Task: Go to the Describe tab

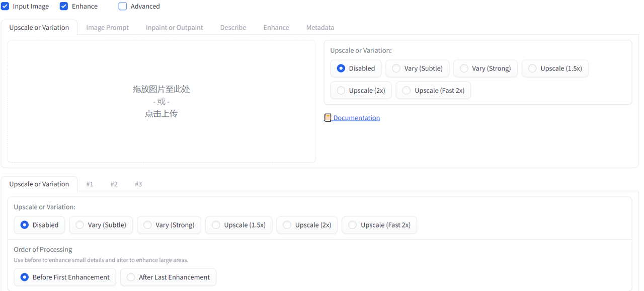Action: (233, 28)
